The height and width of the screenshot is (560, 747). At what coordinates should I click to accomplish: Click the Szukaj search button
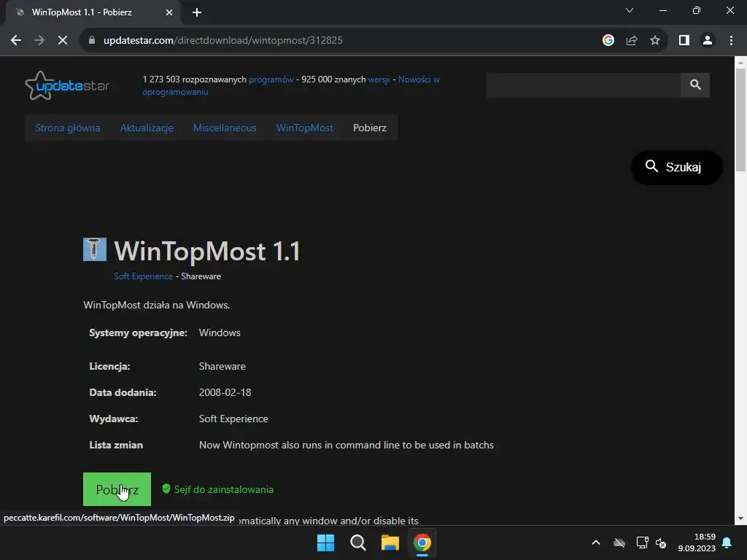click(676, 167)
